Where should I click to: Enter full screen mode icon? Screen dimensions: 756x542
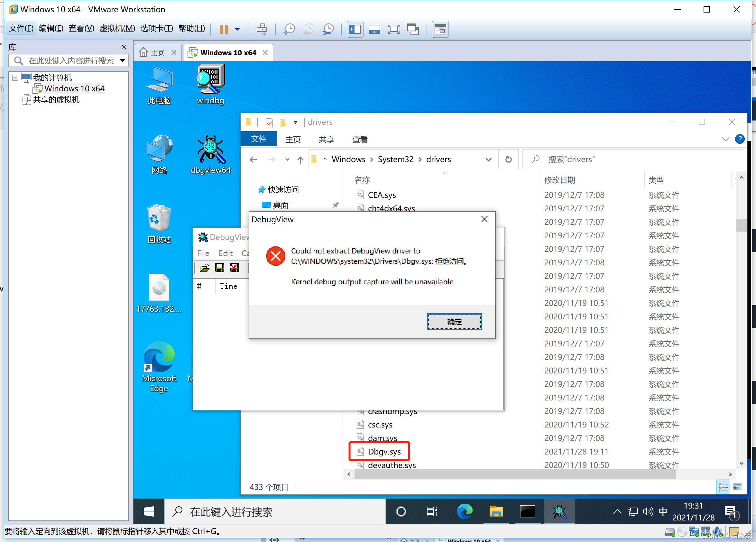[x=393, y=29]
